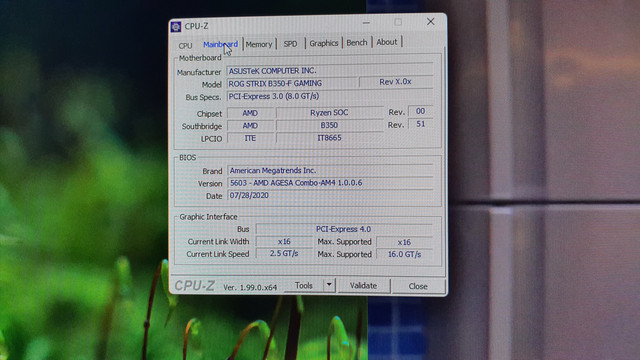This screenshot has height=360, width=640.
Task: Click the Southbridge AMD vendor cell
Action: (x=250, y=126)
